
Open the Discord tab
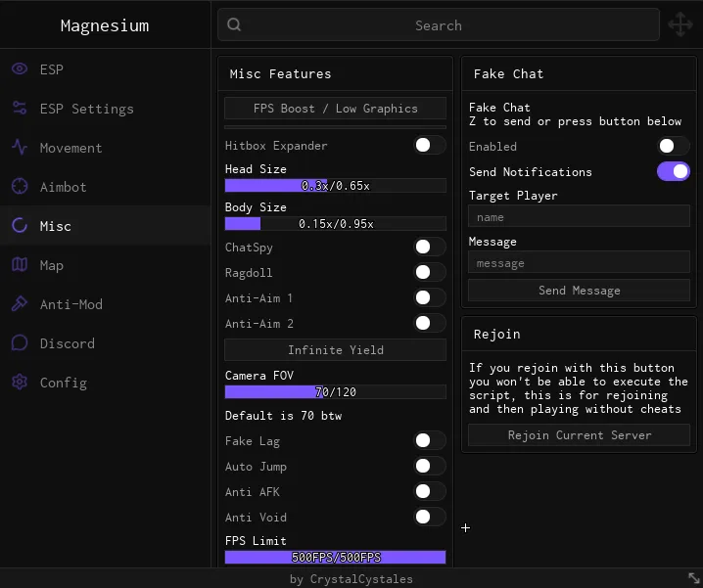click(106, 343)
